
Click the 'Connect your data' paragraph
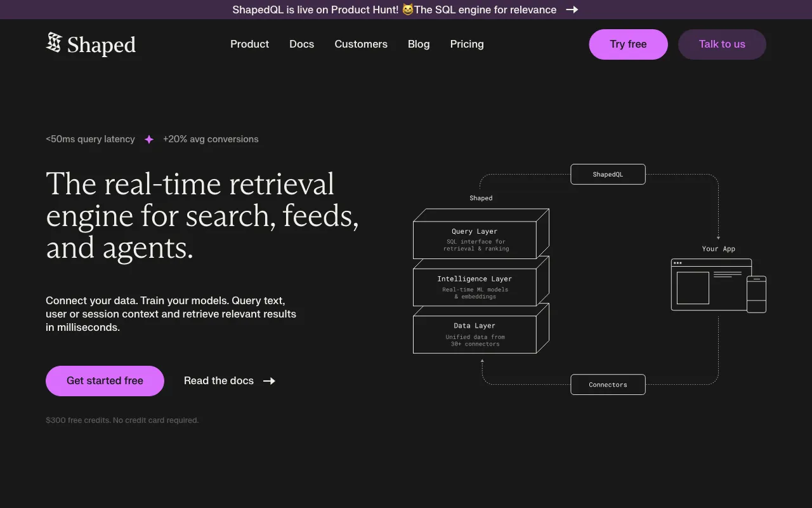click(171, 314)
